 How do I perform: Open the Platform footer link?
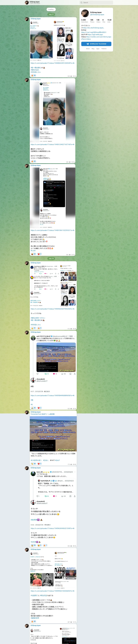(x=104, y=49)
